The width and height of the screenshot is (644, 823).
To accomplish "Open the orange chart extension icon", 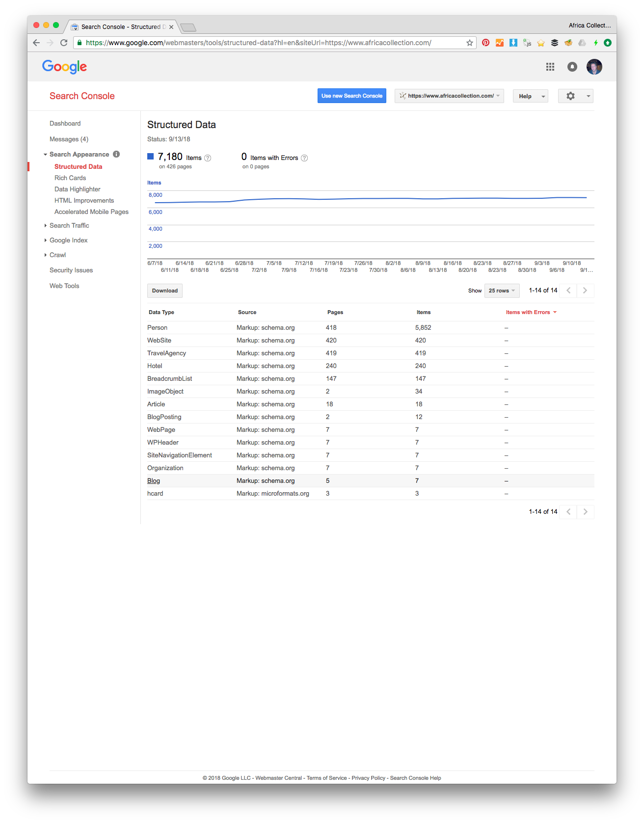I will [x=499, y=43].
